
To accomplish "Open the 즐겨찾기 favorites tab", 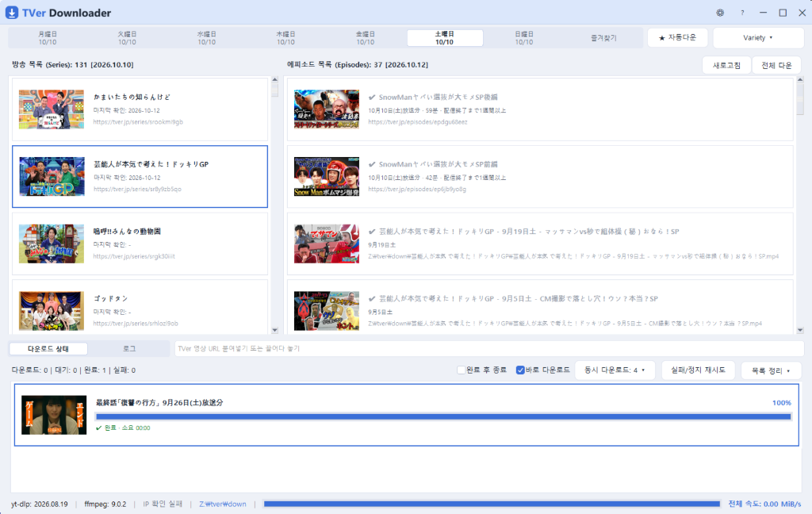I will (603, 38).
